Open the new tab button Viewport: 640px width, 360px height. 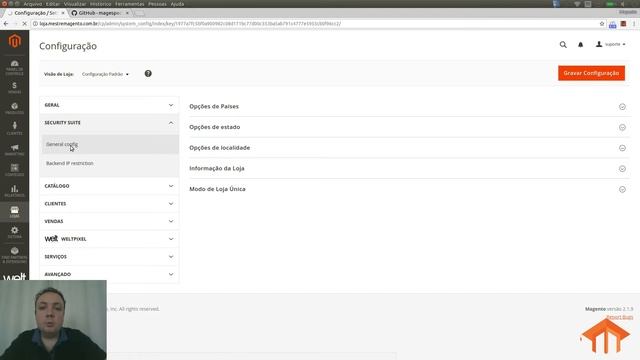(140, 13)
